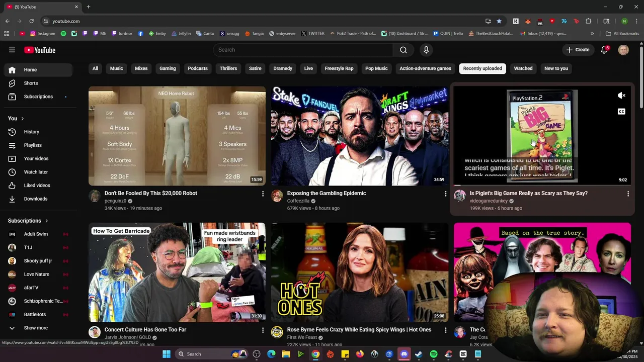This screenshot has height=362, width=644.
Task: Select the Music filter chip
Action: (117, 68)
